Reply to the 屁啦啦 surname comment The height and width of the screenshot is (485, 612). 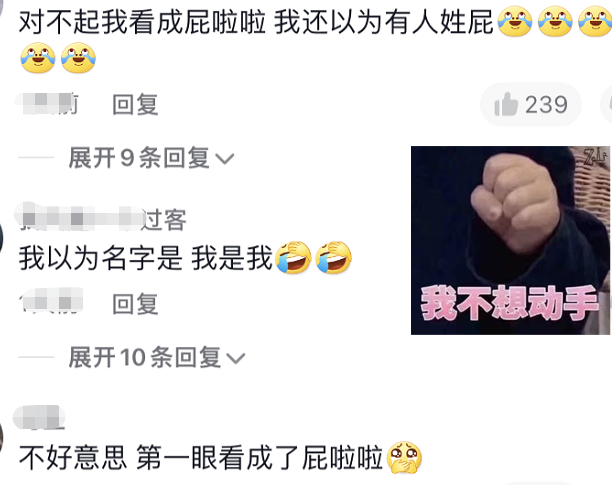pyautogui.click(x=135, y=105)
